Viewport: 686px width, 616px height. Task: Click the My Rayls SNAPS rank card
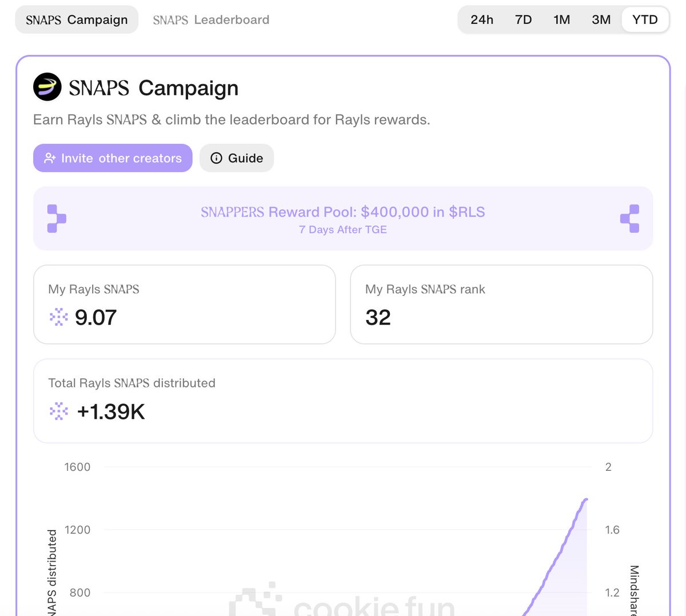coord(501,305)
